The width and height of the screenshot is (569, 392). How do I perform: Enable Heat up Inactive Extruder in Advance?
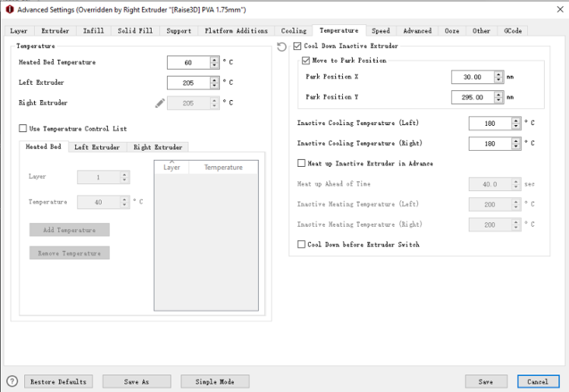click(302, 163)
